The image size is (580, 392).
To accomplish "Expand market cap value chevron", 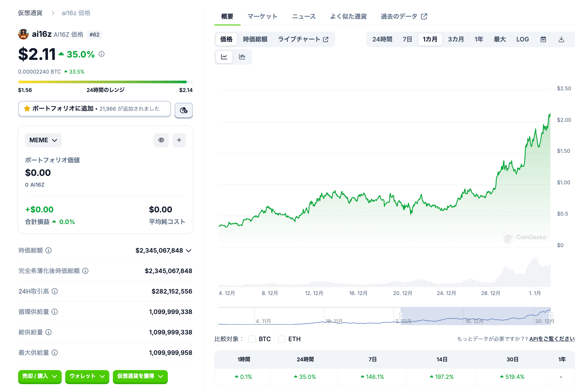I will pyautogui.click(x=189, y=251).
